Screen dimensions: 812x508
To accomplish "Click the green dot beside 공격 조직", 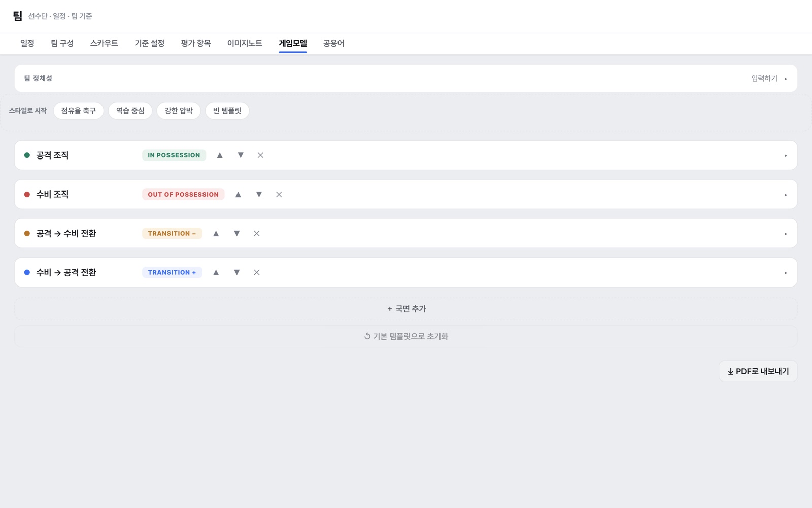I will [x=27, y=155].
